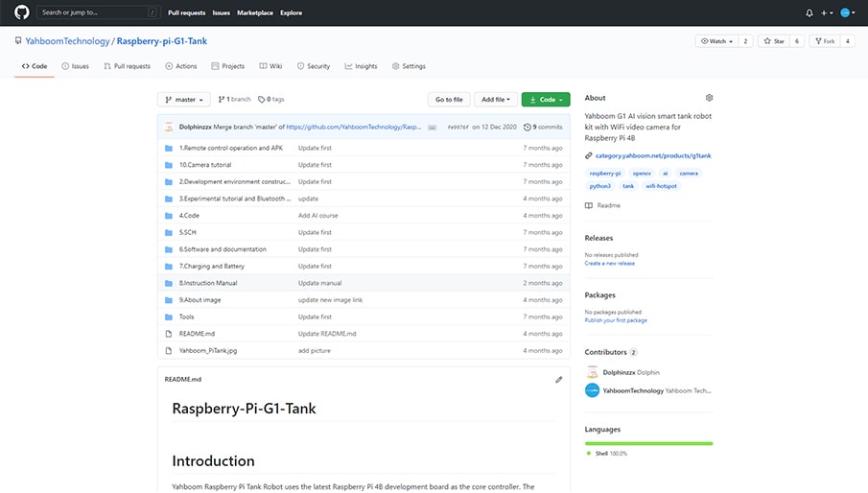Expand the master branch selector
This screenshot has width=868, height=493.
coord(184,100)
